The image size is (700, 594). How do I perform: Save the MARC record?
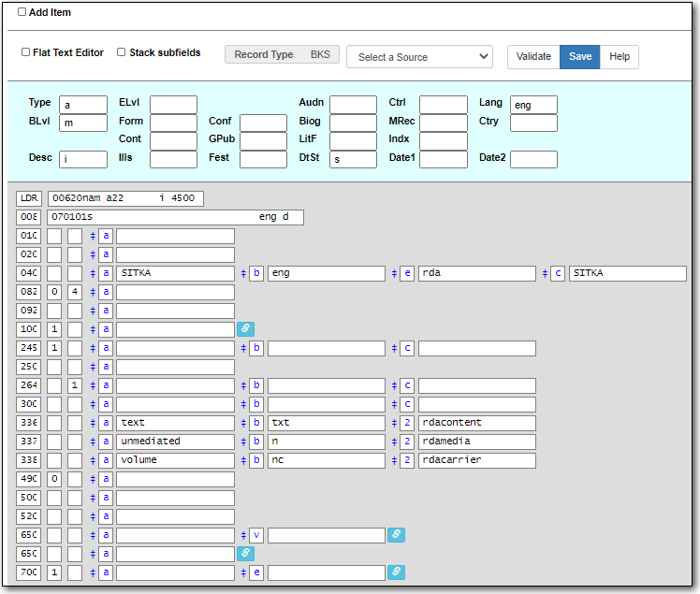coord(579,57)
